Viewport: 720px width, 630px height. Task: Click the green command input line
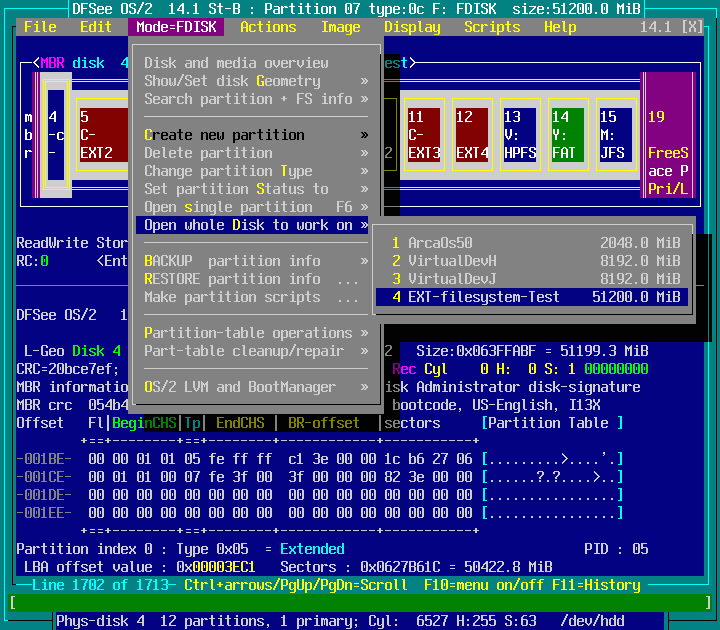(358, 603)
